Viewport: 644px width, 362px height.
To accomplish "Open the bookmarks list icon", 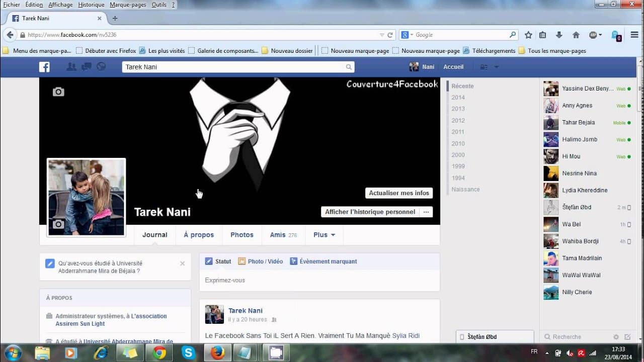I will [542, 35].
